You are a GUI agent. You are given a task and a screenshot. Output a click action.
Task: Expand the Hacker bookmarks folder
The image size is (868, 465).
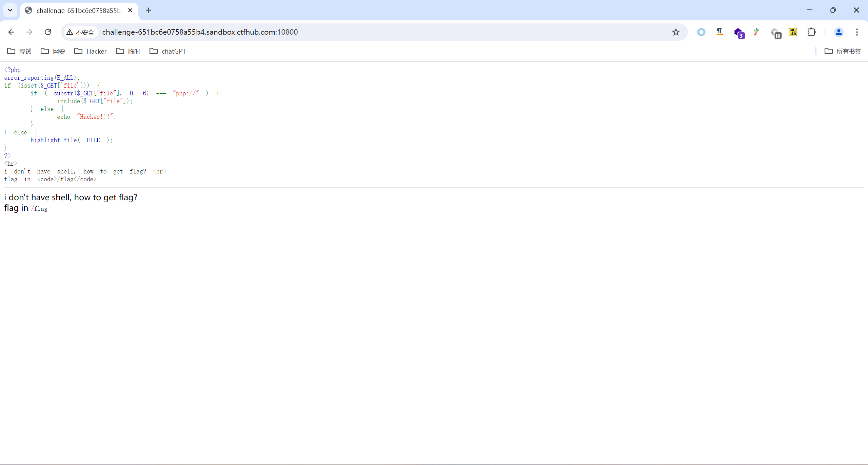[90, 51]
